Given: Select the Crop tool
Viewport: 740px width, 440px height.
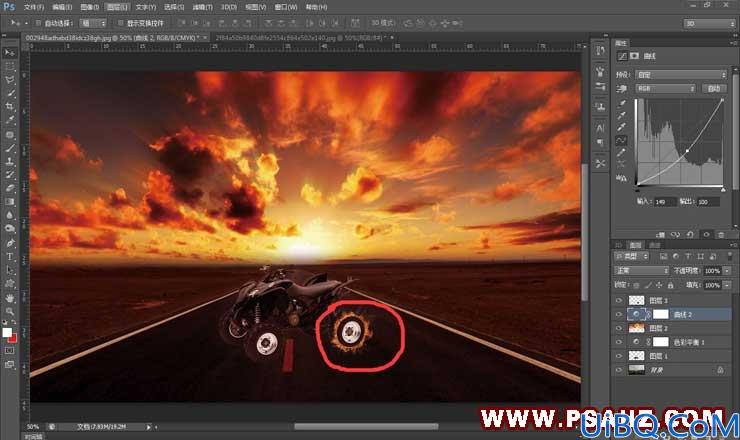Looking at the screenshot, I should point(9,107).
